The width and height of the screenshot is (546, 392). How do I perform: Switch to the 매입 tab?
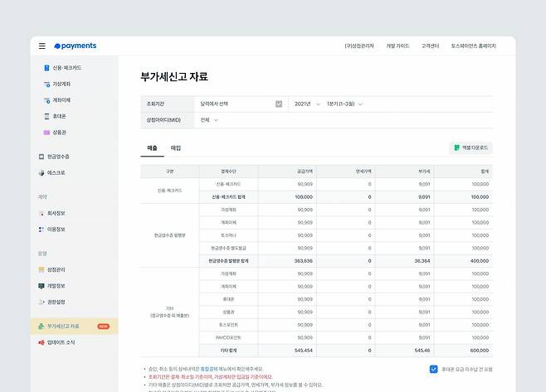click(x=176, y=148)
